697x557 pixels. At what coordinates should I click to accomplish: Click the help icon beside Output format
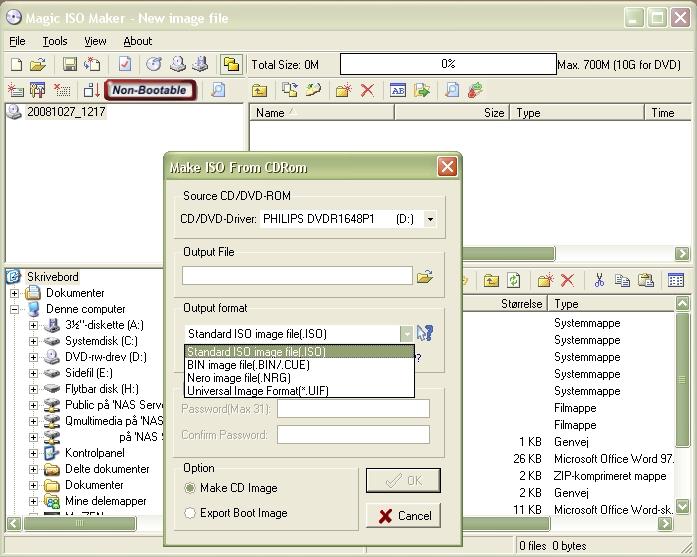pos(425,334)
